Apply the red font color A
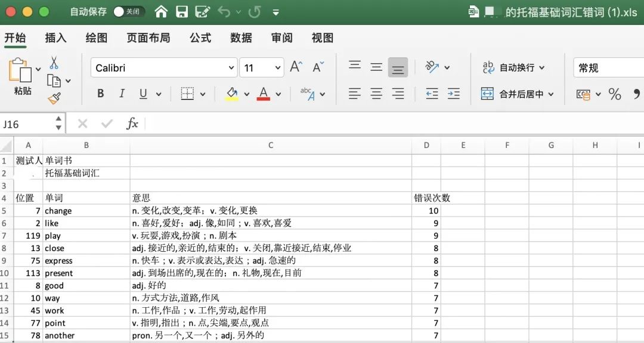The image size is (644, 343). coord(264,94)
